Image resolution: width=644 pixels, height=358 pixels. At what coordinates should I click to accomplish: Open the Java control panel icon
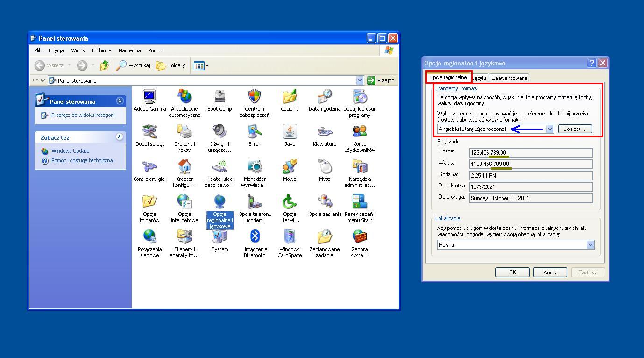(x=290, y=132)
